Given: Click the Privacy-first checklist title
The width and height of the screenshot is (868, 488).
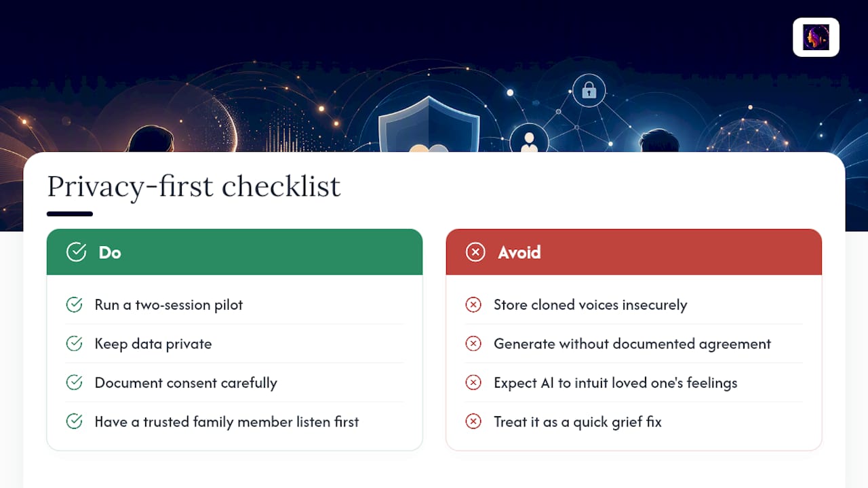Looking at the screenshot, I should pos(193,186).
